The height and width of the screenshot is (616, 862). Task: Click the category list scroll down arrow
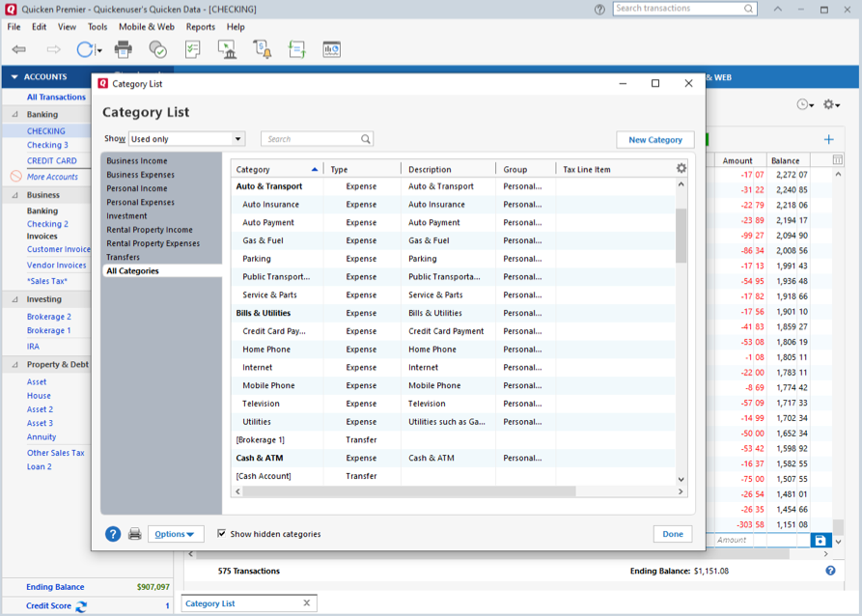[x=681, y=480]
